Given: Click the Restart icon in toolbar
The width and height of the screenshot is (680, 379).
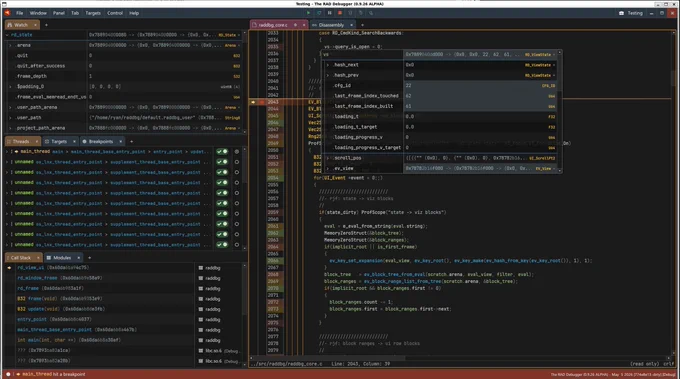Looking at the screenshot, I should (x=319, y=13).
